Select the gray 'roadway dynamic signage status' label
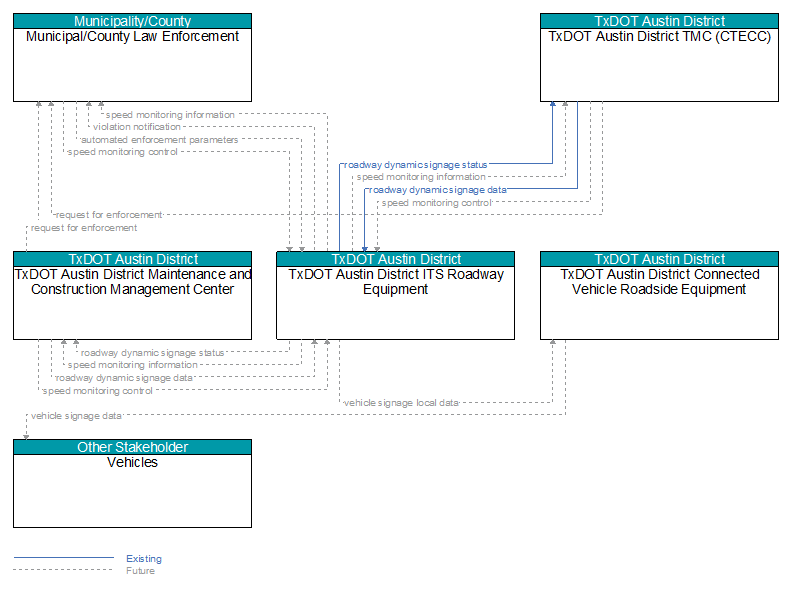 click(152, 353)
